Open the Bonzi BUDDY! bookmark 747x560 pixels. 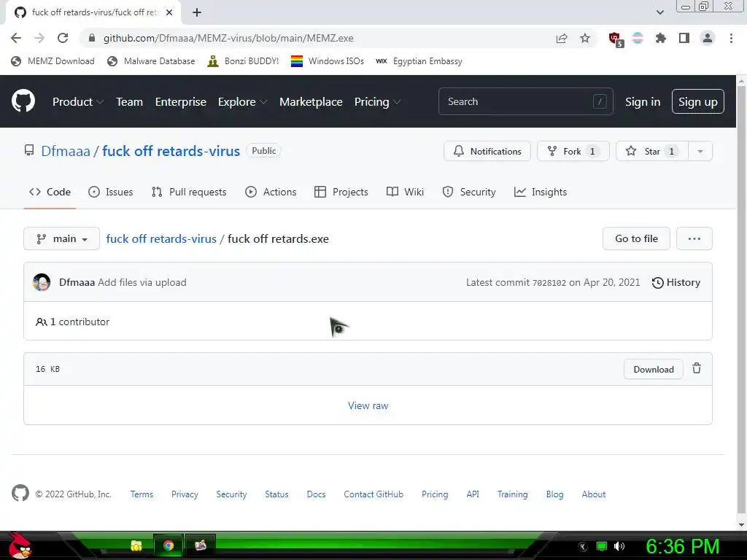243,61
